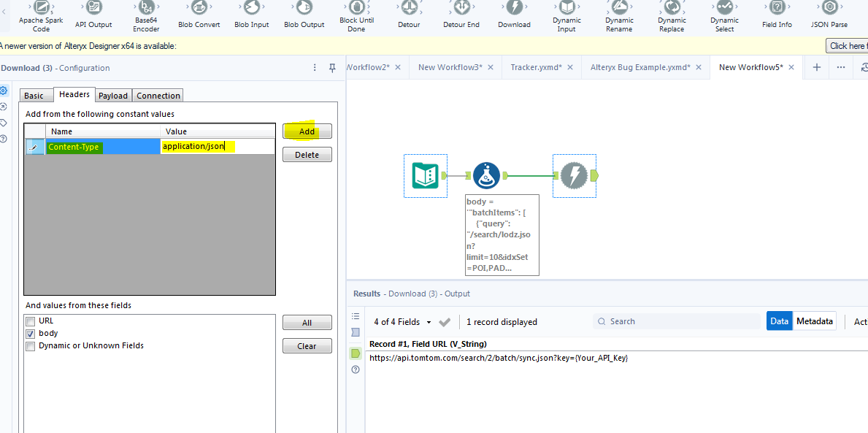Screen dimensions: 868x433
Task: Switch to the Payload tab
Action: [x=113, y=95]
